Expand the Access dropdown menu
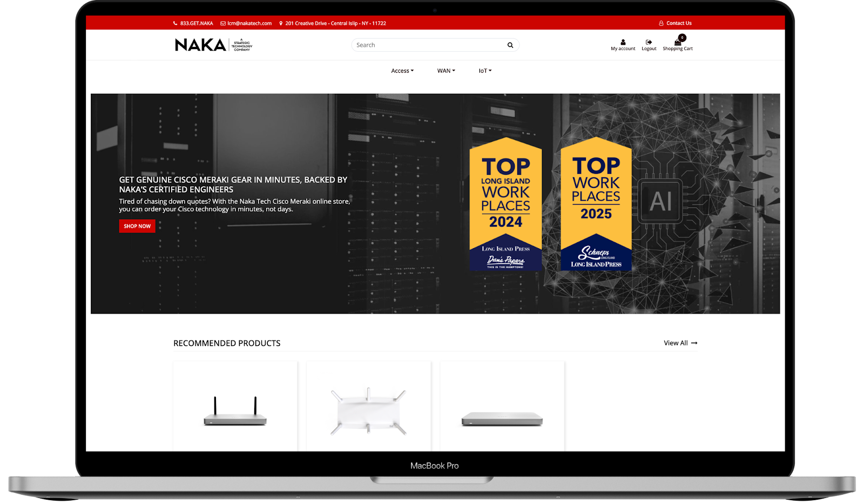 pyautogui.click(x=402, y=71)
